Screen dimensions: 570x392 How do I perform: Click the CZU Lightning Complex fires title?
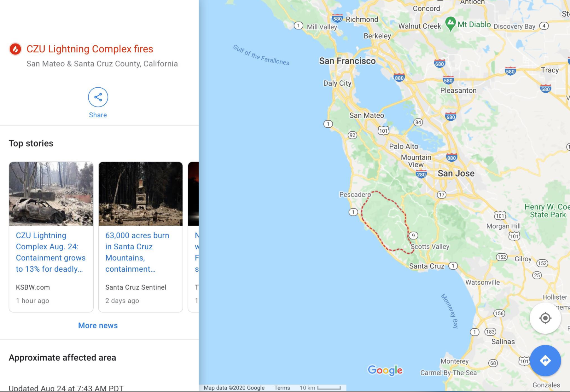click(x=90, y=49)
